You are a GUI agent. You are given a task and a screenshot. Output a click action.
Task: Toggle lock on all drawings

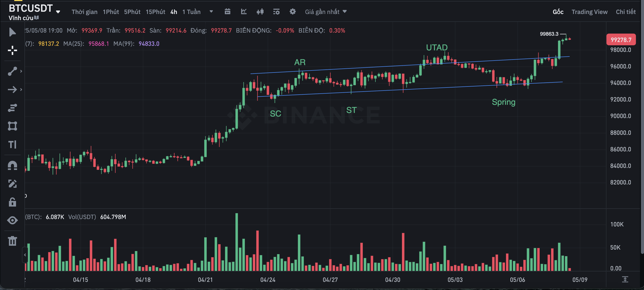click(x=12, y=202)
